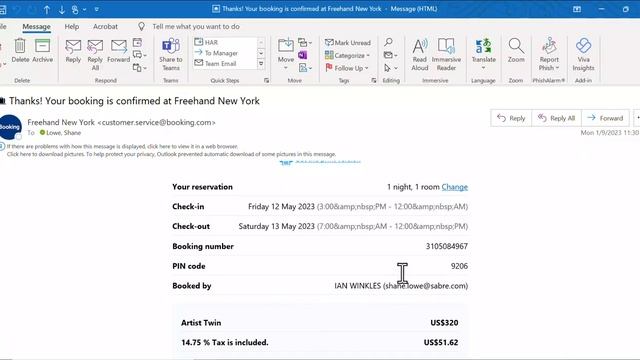Click booking number 3105084967

447,246
